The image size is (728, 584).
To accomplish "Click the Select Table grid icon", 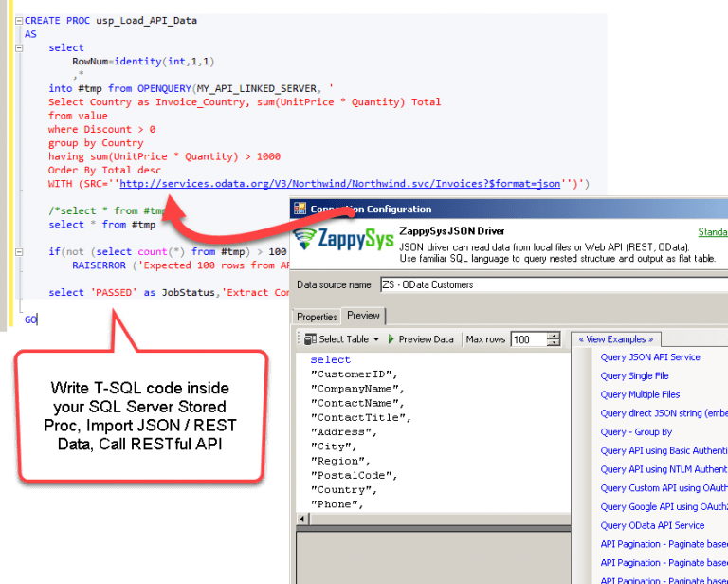I will (310, 338).
